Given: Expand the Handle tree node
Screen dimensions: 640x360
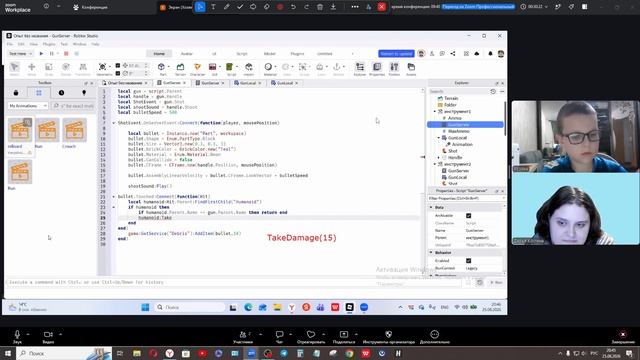Looking at the screenshot, I should [x=439, y=158].
